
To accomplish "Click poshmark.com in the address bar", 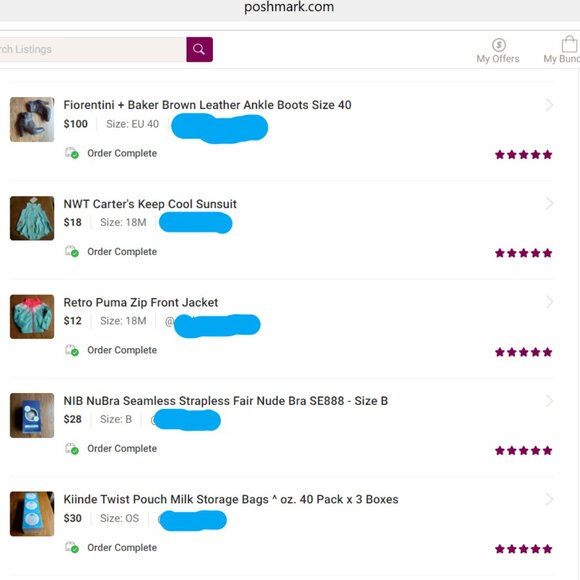I will pyautogui.click(x=289, y=7).
